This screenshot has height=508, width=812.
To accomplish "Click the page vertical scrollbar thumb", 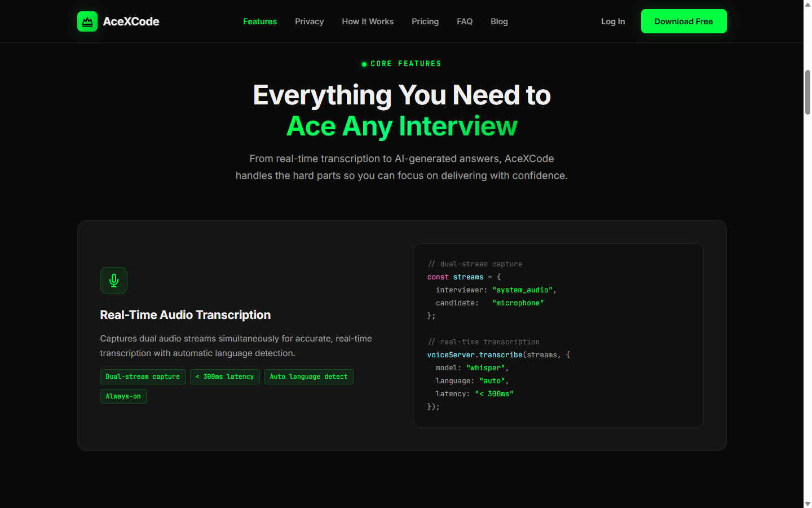I will pos(807,92).
